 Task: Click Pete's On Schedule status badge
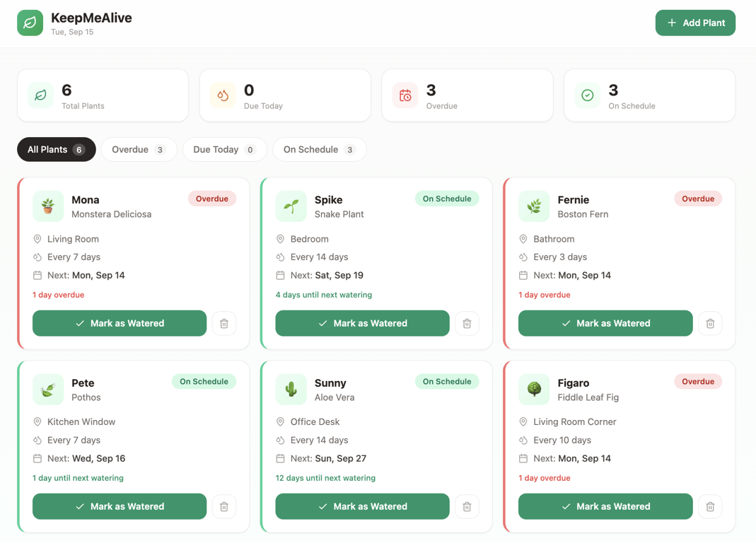coord(204,382)
